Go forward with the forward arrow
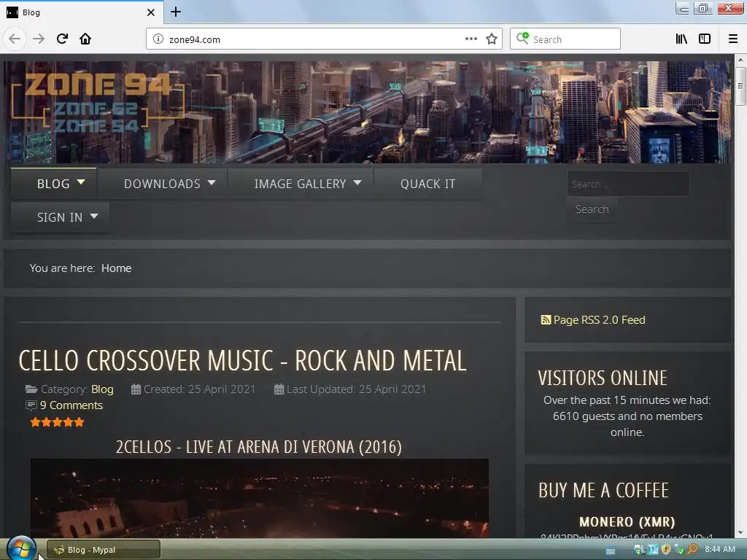747x560 pixels. coord(39,39)
